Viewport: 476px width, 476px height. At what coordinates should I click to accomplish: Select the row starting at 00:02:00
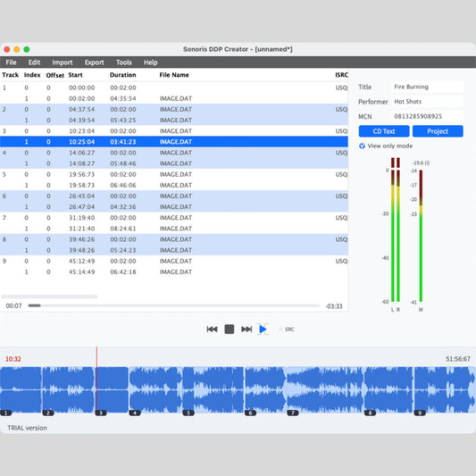point(174,98)
